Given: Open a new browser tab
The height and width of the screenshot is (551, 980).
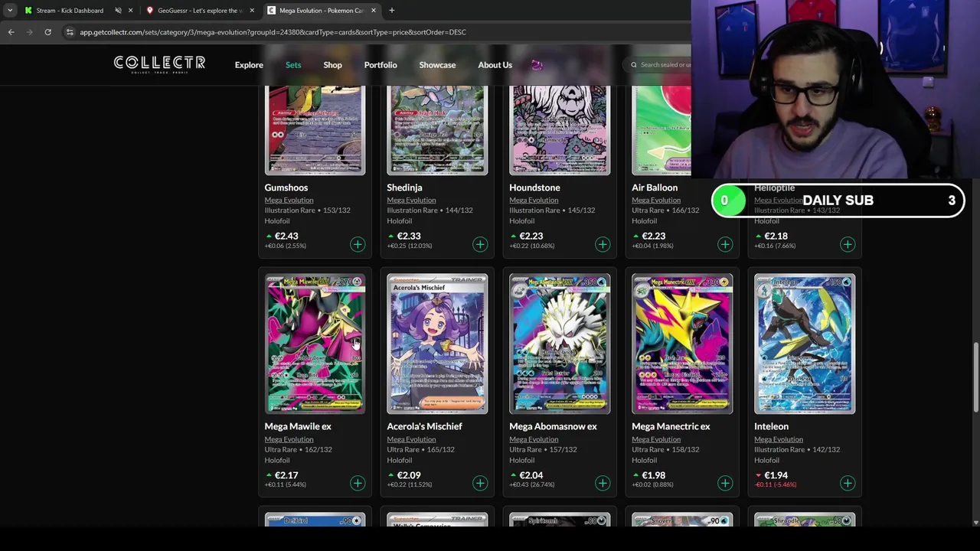Looking at the screenshot, I should coord(391,11).
